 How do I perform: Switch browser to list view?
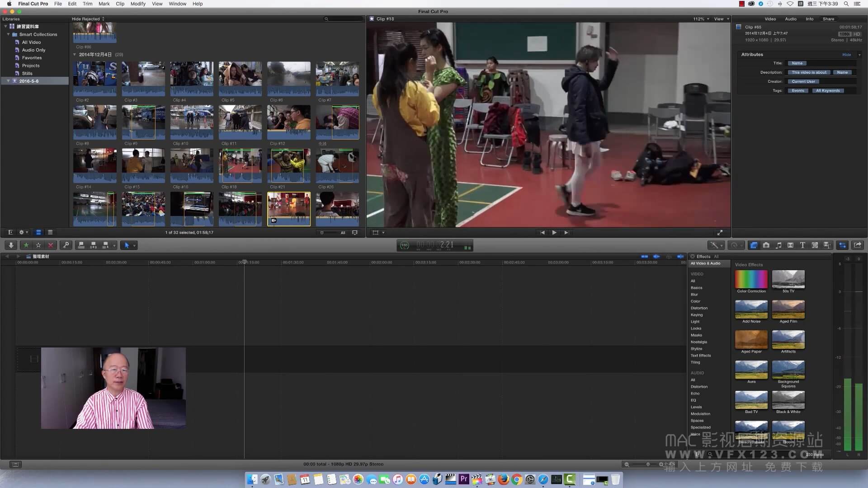50,232
